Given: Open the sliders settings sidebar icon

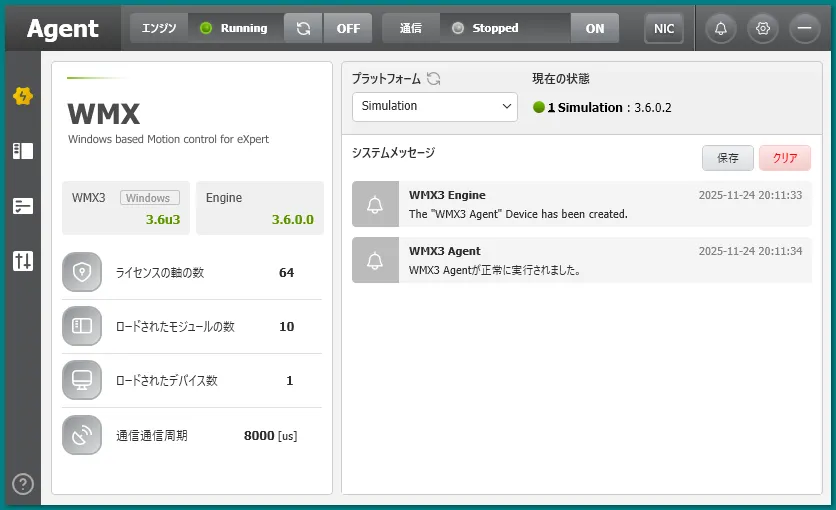Looking at the screenshot, I should 22,261.
